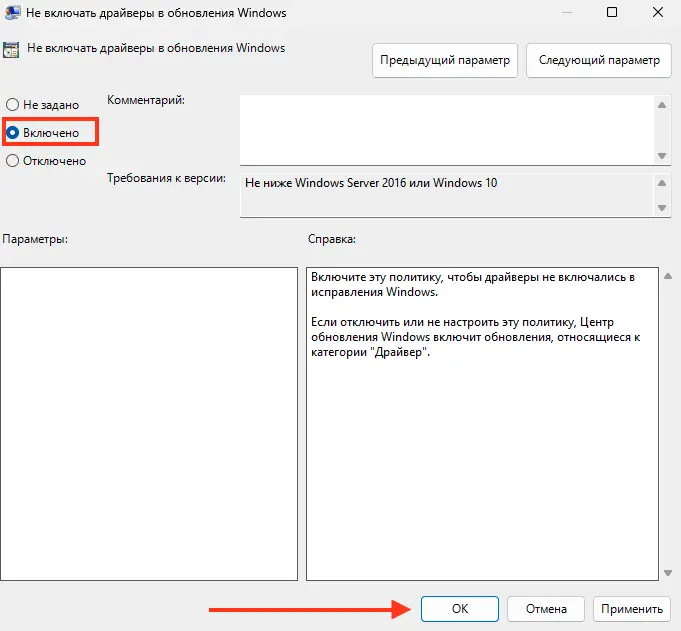The width and height of the screenshot is (681, 631).
Task: Go to 'Предыдущий параметр'
Action: 445,60
